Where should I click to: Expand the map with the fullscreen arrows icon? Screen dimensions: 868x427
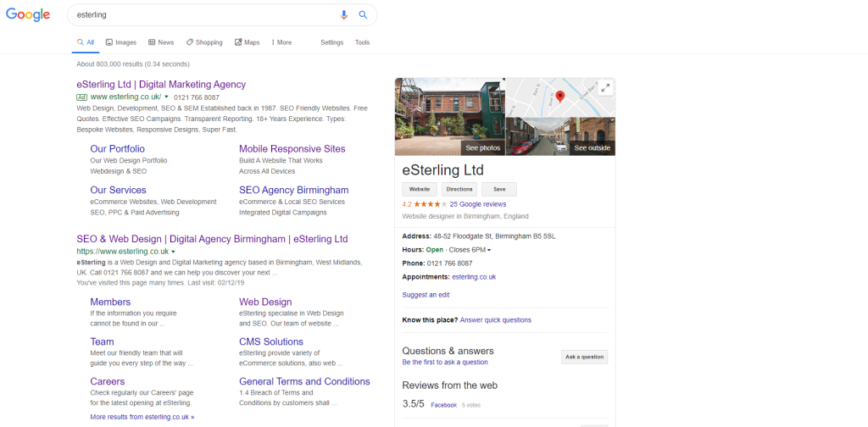coord(605,87)
